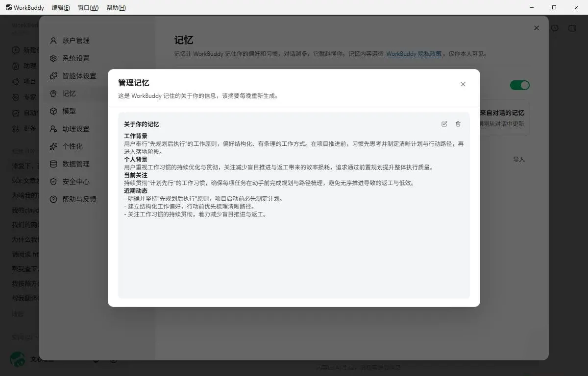This screenshot has height=376, width=588.
Task: Open the SOE文章 conversation in sidebar
Action: (25, 181)
